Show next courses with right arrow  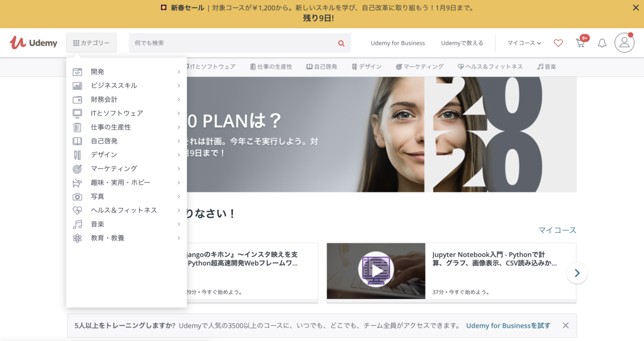pyautogui.click(x=577, y=273)
